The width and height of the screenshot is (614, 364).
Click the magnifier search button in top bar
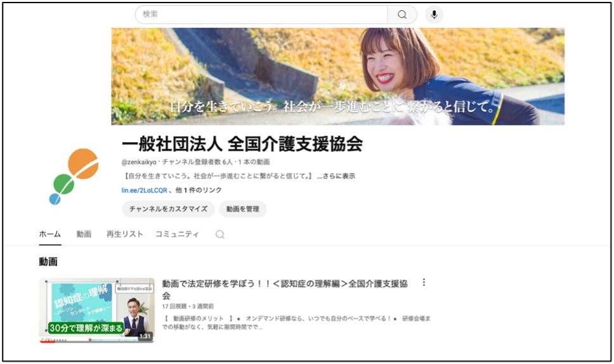(x=402, y=15)
